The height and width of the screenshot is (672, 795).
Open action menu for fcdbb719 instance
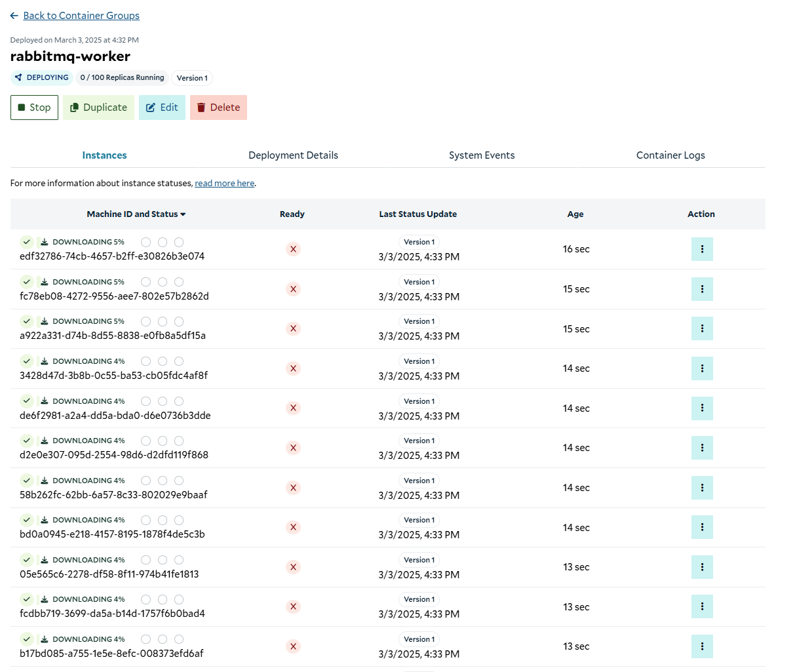(702, 607)
